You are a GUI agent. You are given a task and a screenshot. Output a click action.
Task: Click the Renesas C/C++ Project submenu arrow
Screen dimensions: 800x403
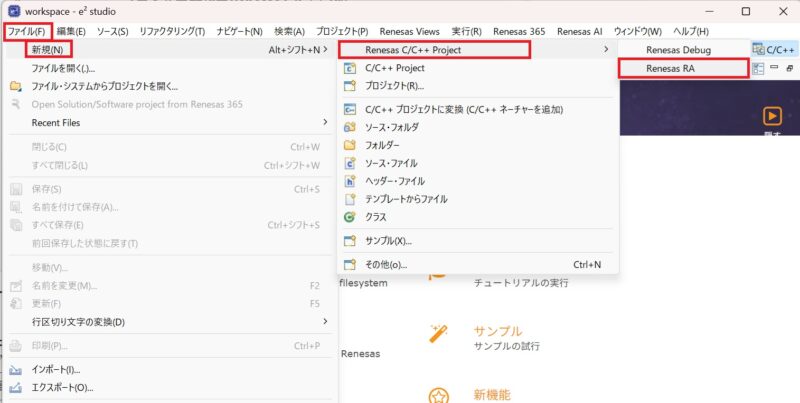pos(606,49)
